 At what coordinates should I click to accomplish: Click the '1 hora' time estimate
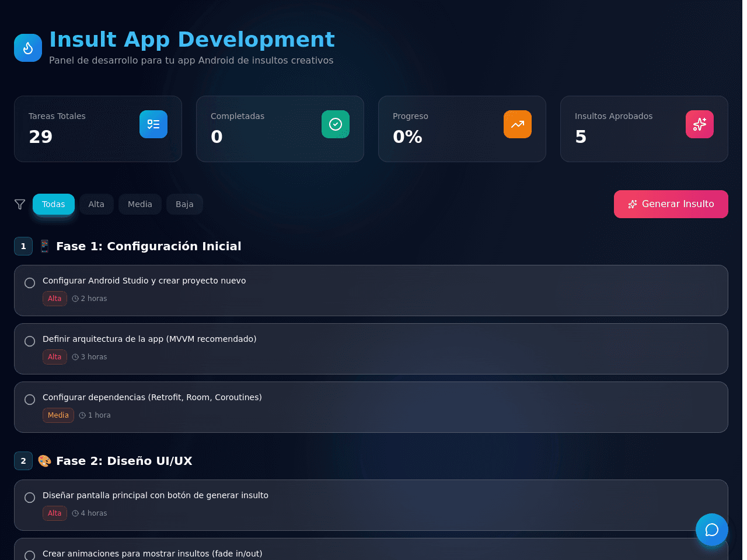point(99,415)
